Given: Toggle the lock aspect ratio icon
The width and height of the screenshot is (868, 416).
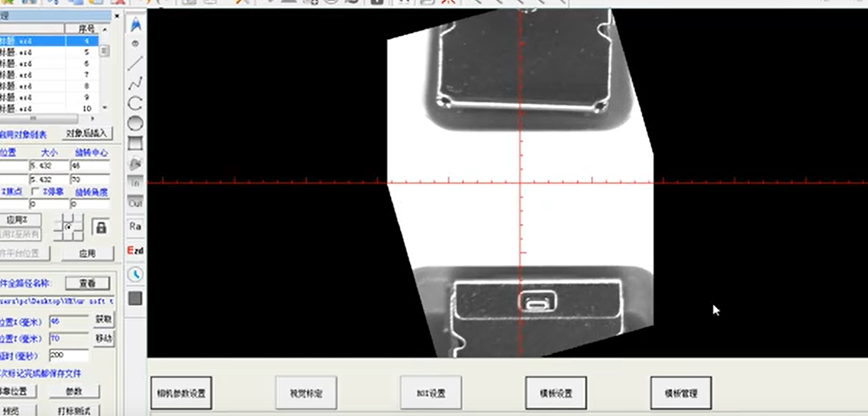Looking at the screenshot, I should 100,228.
